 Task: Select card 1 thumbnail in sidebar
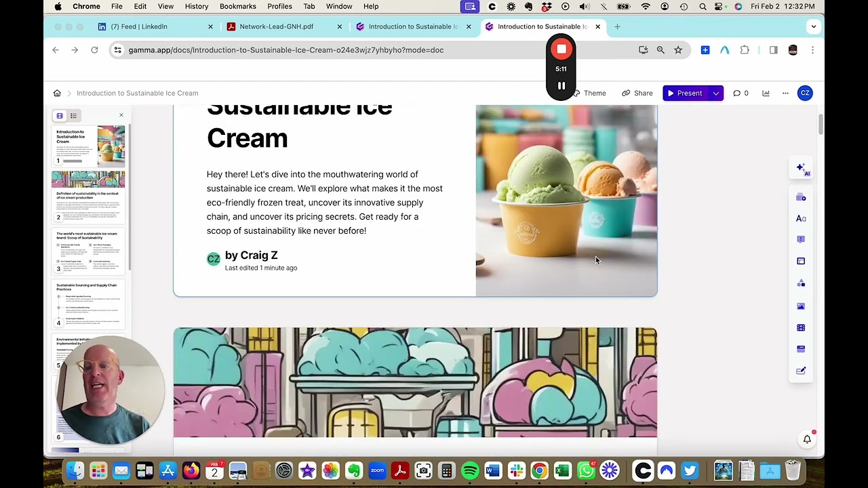tap(88, 145)
